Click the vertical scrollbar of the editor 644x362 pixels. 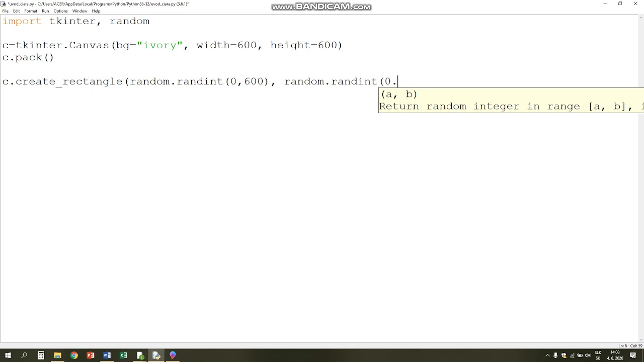pos(640,178)
